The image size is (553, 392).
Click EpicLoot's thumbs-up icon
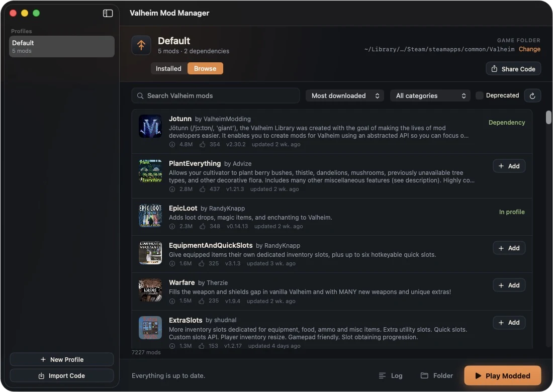pyautogui.click(x=203, y=226)
